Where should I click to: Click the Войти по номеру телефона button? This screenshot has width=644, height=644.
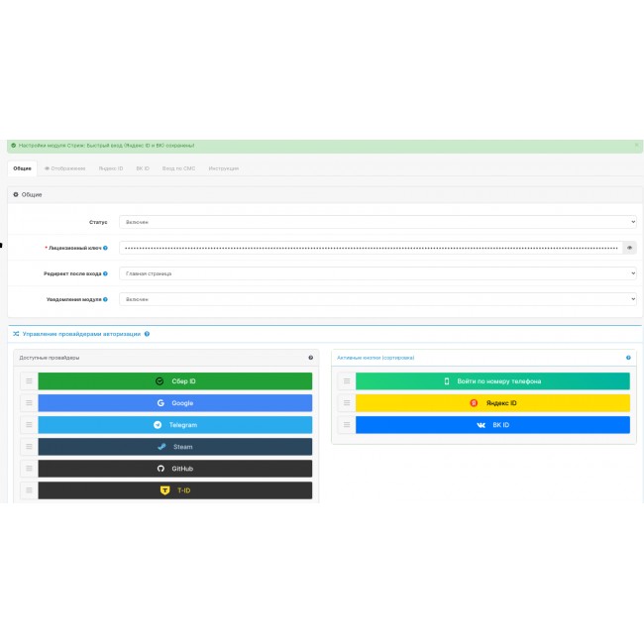coord(492,381)
